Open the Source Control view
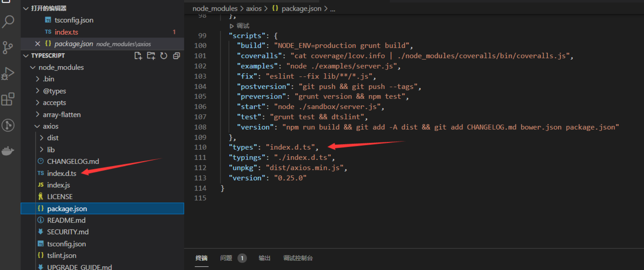 coord(7,48)
